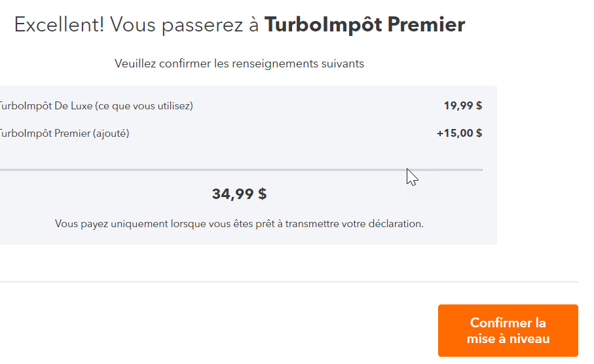Click the bold "TurboImpôt Premier" heading text
Screen dimensions: 594x364
[x=364, y=25]
